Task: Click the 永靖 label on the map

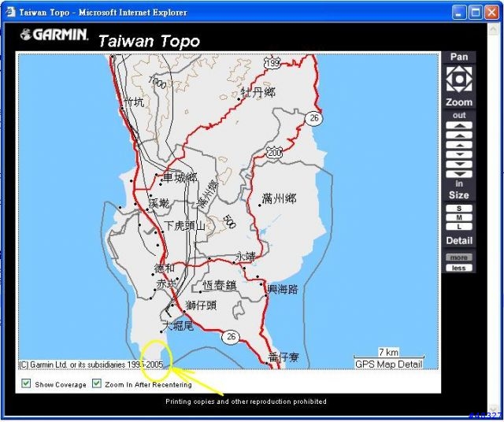Action: pyautogui.click(x=246, y=257)
